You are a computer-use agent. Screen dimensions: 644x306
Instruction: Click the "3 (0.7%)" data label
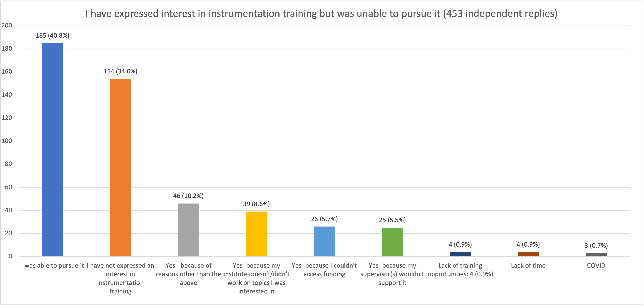596,246
